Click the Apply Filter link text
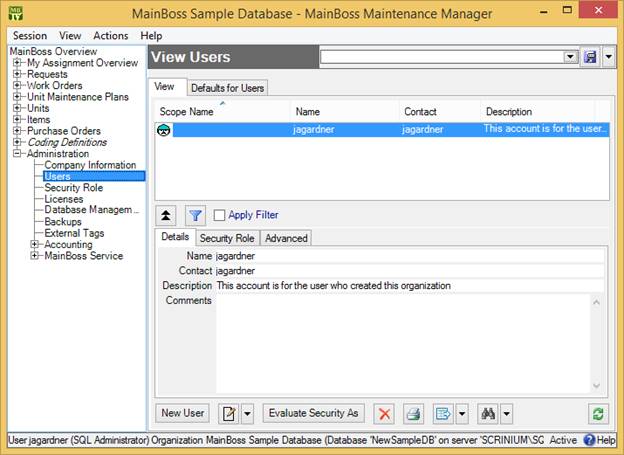The height and width of the screenshot is (455, 624). click(x=253, y=215)
